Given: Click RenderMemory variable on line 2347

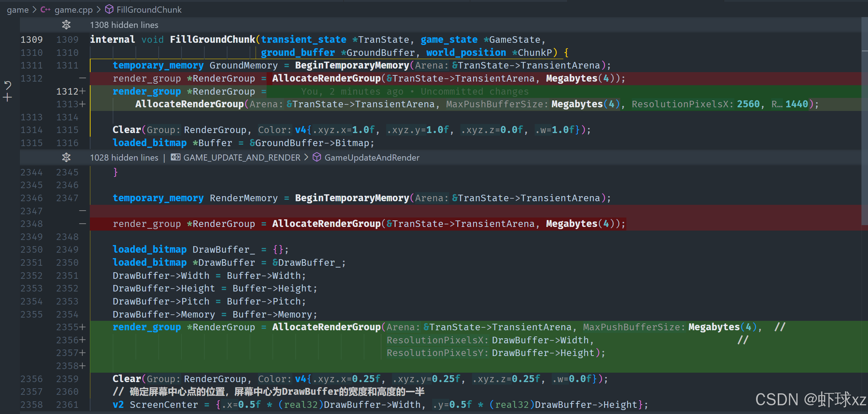Looking at the screenshot, I should (x=243, y=198).
